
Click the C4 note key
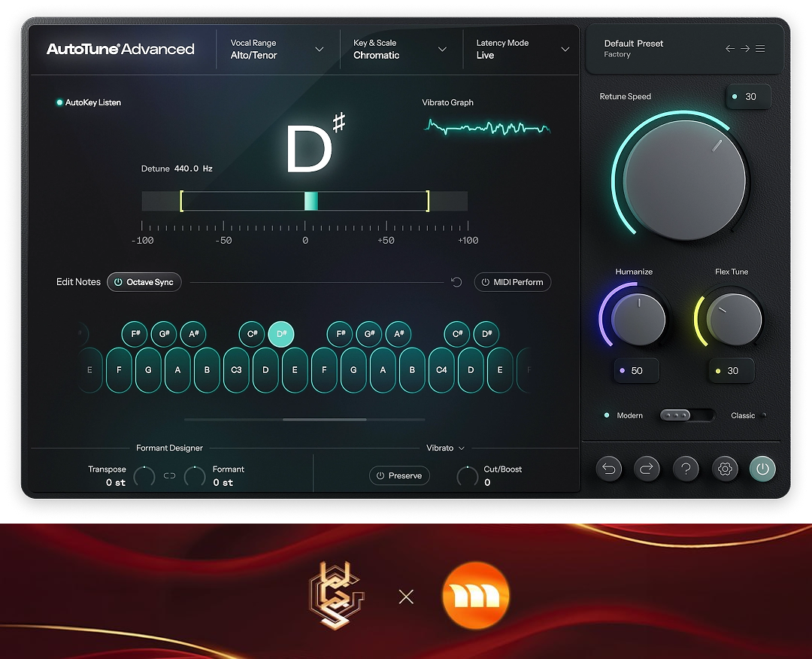(x=441, y=370)
